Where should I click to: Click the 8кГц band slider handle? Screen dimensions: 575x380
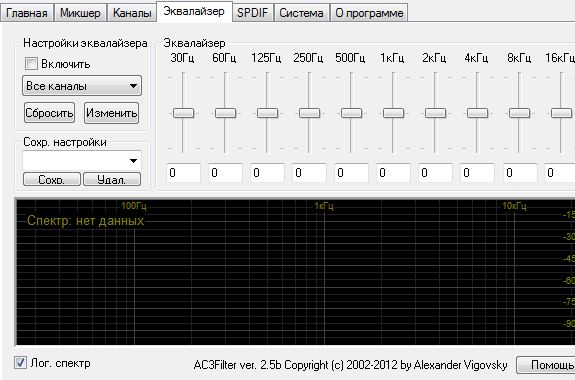pos(519,113)
